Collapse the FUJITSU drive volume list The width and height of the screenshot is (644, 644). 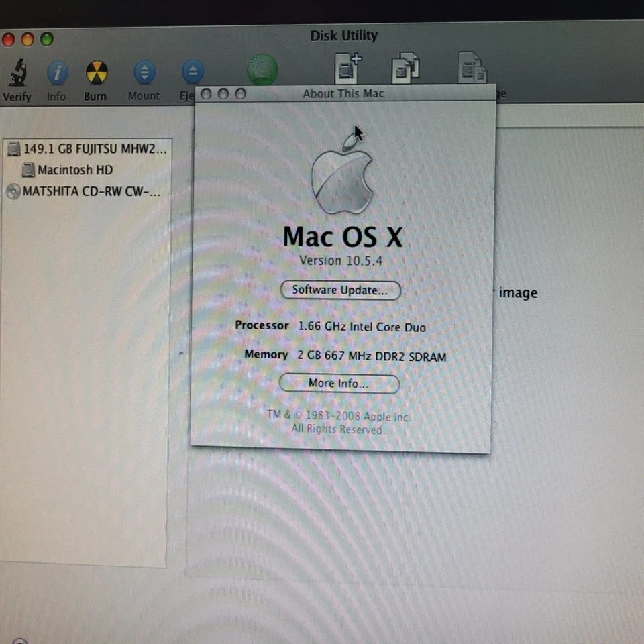pyautogui.click(x=8, y=148)
